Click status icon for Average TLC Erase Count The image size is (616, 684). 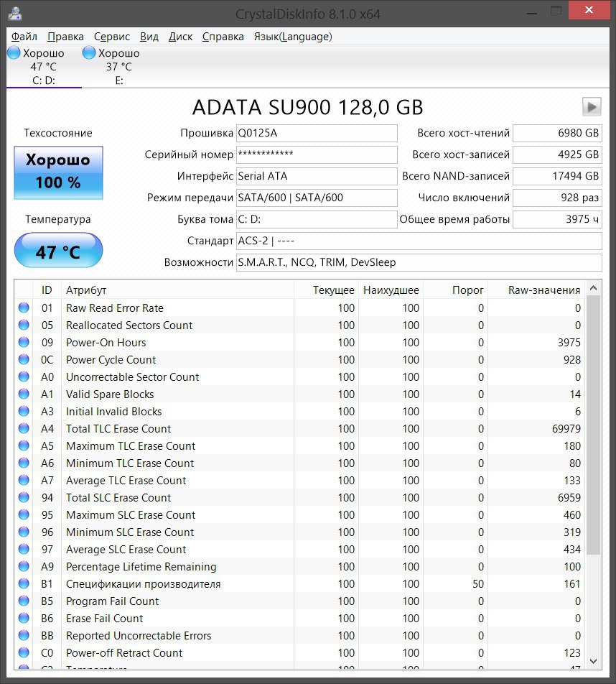coord(24,480)
